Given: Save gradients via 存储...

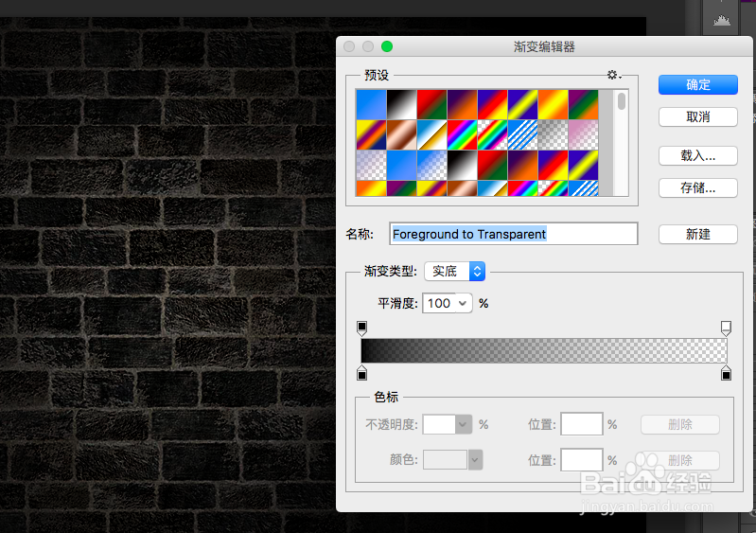Looking at the screenshot, I should 697,187.
